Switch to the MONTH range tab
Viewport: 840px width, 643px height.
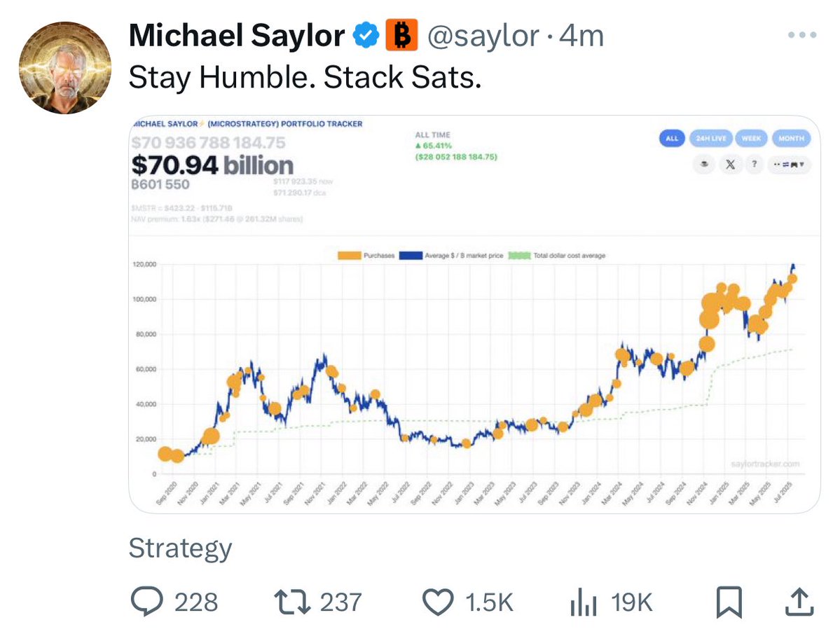click(x=791, y=138)
